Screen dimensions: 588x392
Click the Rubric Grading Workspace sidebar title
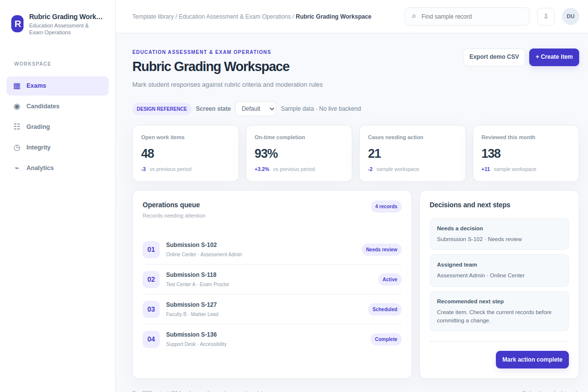pyautogui.click(x=66, y=17)
